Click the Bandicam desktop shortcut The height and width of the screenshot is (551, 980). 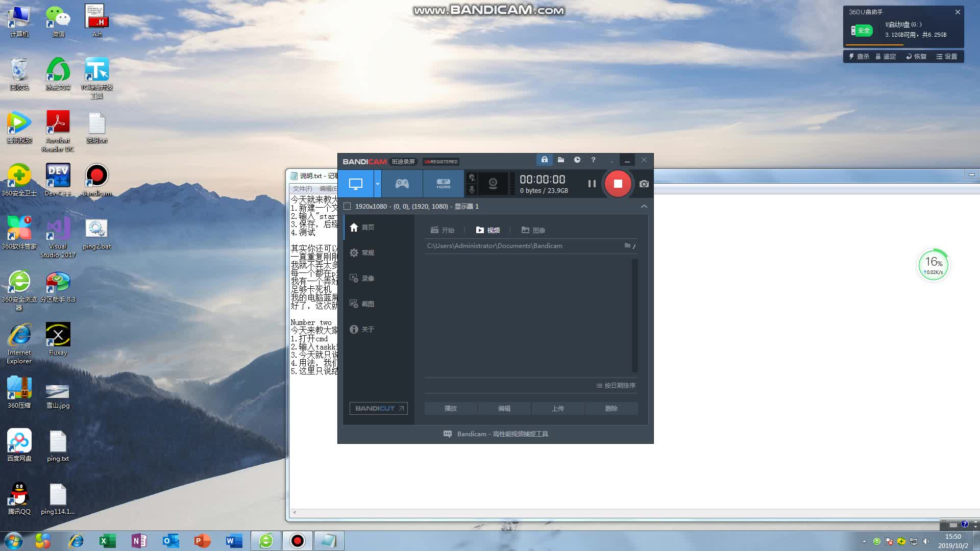96,180
